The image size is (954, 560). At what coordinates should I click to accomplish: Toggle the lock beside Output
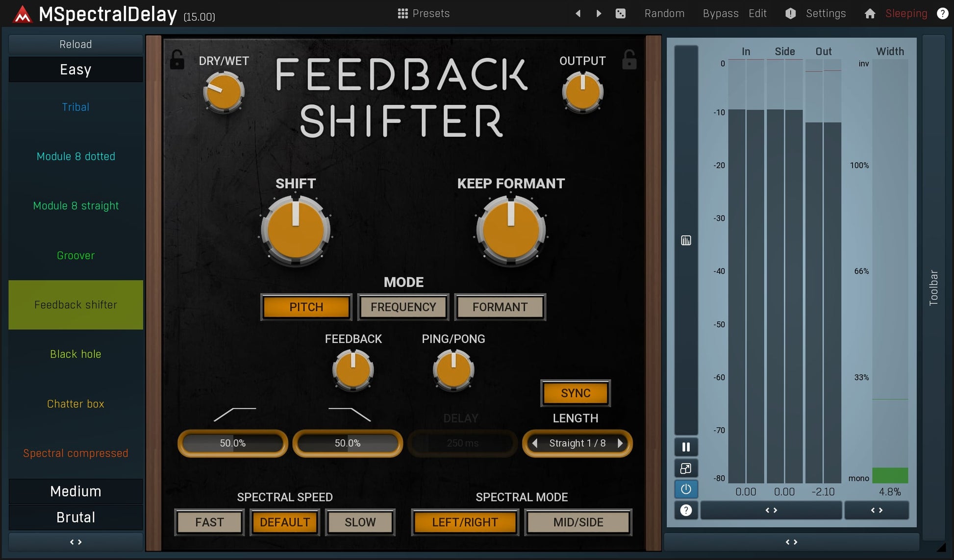pyautogui.click(x=629, y=60)
